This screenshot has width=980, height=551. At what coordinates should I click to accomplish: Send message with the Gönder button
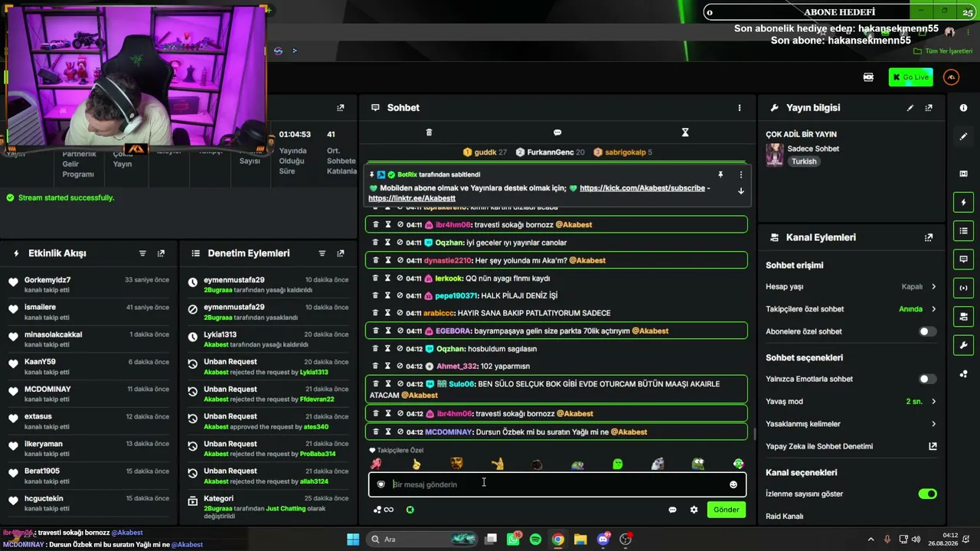click(x=726, y=510)
